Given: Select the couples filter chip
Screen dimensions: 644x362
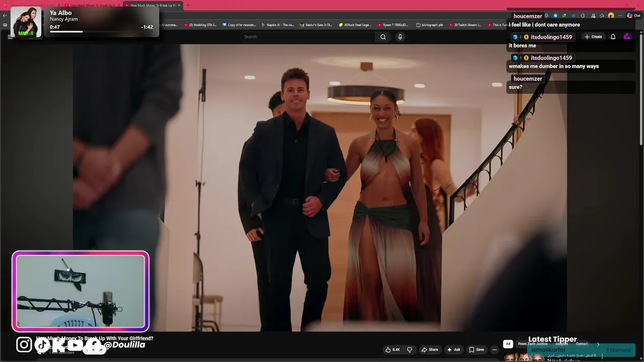Looking at the screenshot, I should 561,344.
